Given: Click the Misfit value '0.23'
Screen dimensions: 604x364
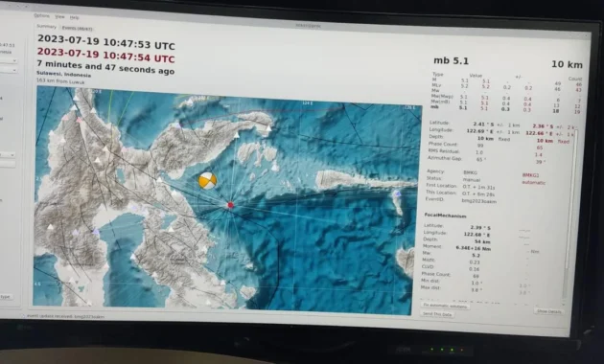Looking at the screenshot, I should click(475, 262).
